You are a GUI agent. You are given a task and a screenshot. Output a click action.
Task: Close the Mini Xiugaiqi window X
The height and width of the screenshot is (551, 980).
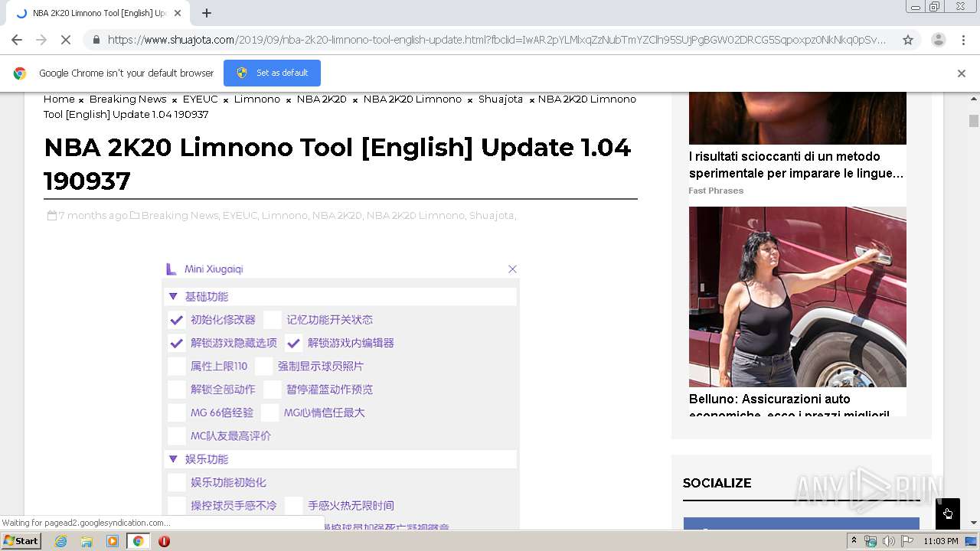pos(512,269)
